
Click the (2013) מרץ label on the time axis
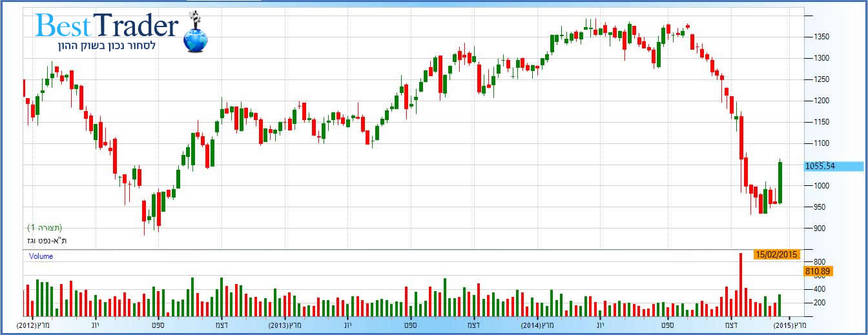tap(287, 325)
